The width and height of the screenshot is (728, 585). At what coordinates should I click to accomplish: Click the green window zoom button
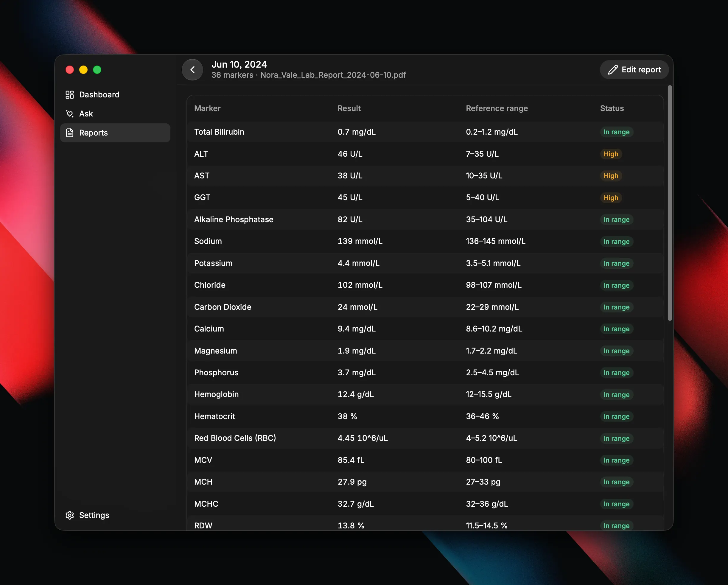click(x=97, y=69)
